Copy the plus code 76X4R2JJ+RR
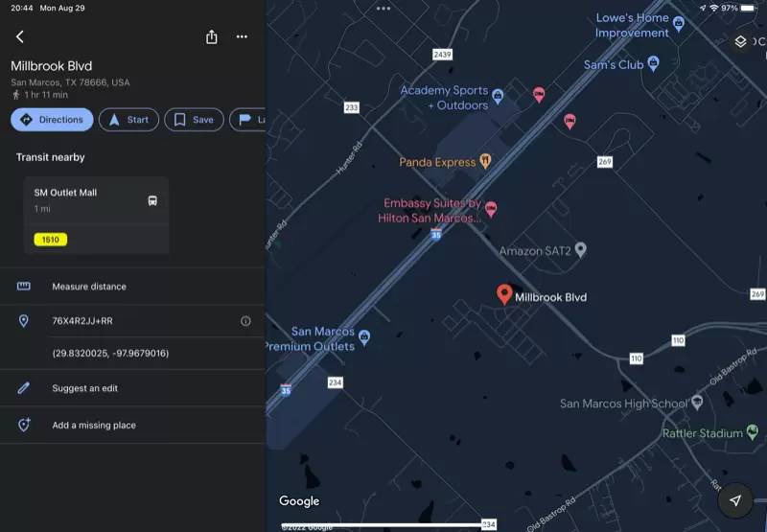This screenshot has height=532, width=767. [x=82, y=321]
